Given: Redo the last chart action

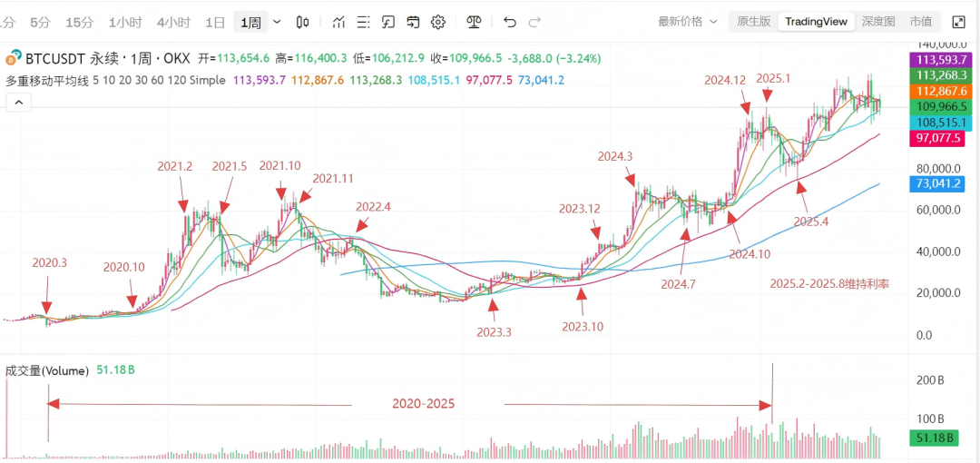Looking at the screenshot, I should click(534, 22).
